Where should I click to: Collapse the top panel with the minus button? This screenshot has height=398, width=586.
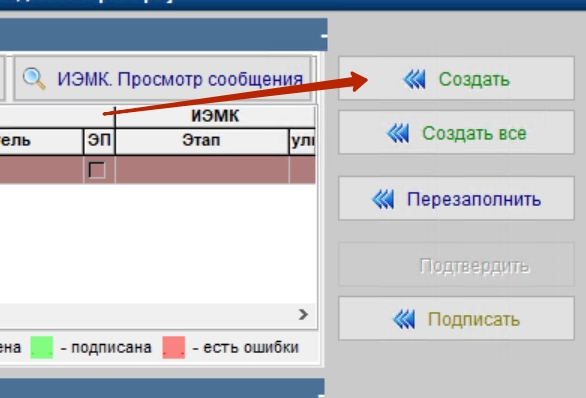(324, 36)
